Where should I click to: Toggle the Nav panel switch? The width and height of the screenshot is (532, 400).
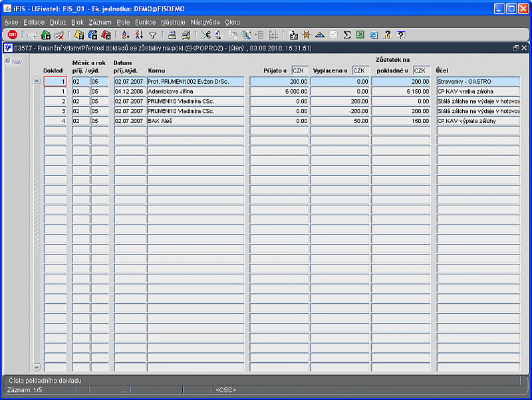[x=14, y=62]
